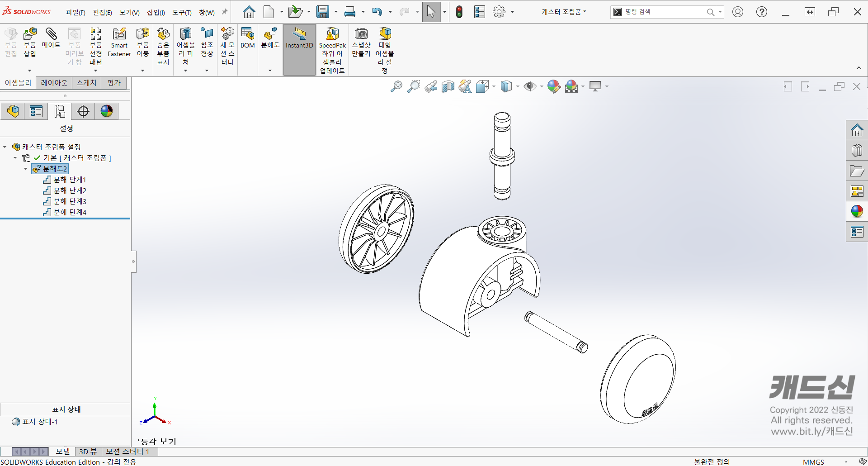
Task: Toggle Hide/Show Items eye icon
Action: click(x=530, y=86)
